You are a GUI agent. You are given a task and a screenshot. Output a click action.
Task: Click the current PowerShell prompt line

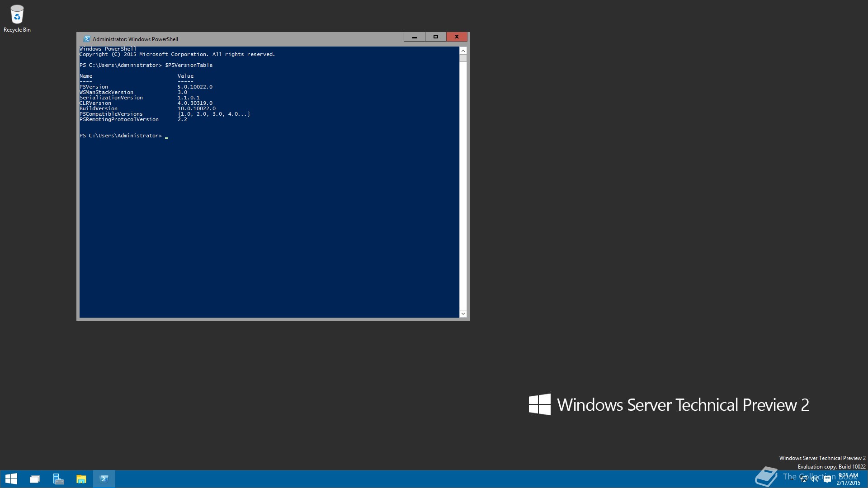[x=124, y=136]
